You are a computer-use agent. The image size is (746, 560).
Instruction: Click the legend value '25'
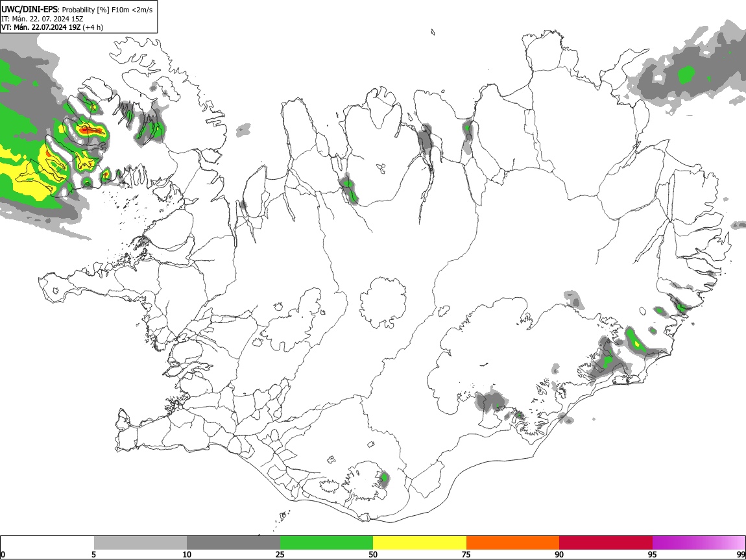pyautogui.click(x=280, y=554)
